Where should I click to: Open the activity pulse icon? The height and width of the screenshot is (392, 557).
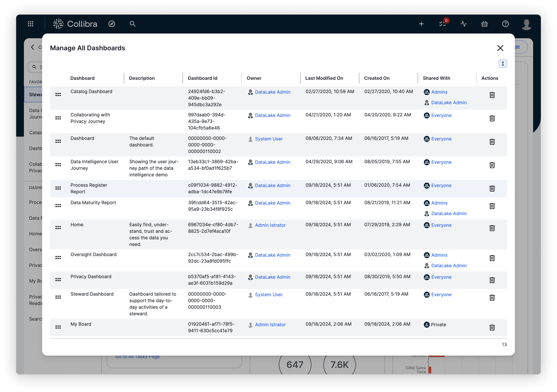[x=463, y=24]
